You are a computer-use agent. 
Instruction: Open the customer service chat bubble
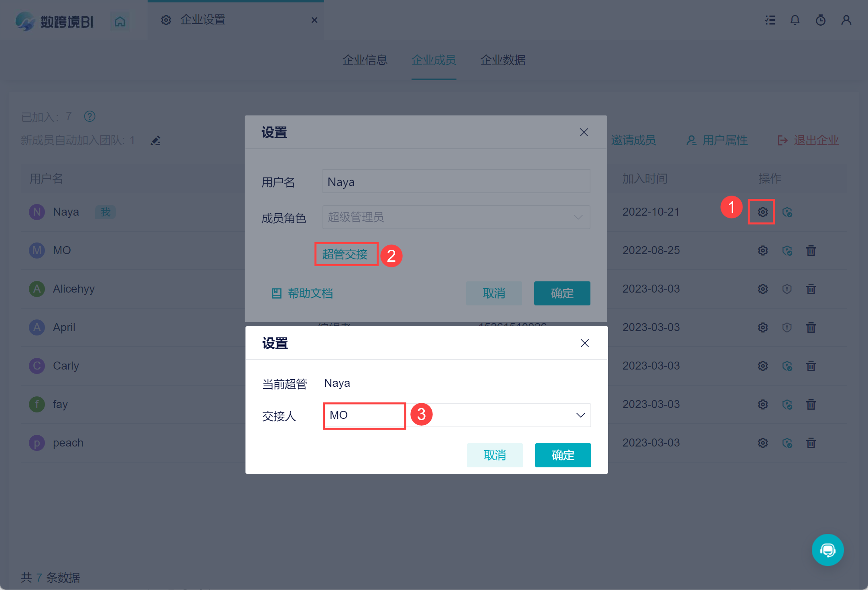coord(827,550)
